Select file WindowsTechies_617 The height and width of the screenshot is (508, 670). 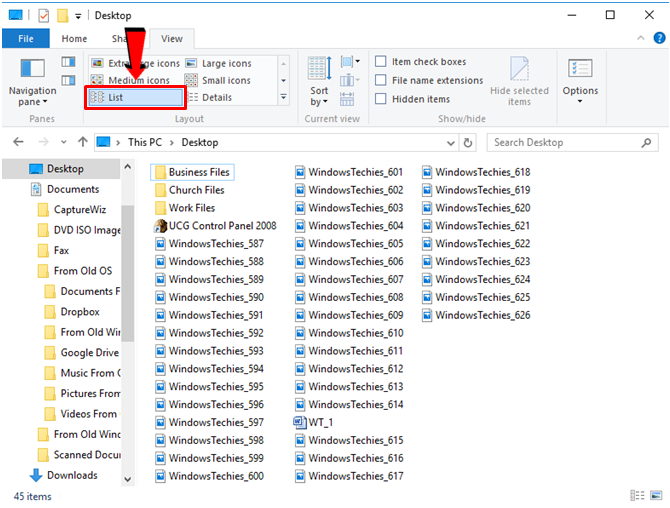pos(349,476)
